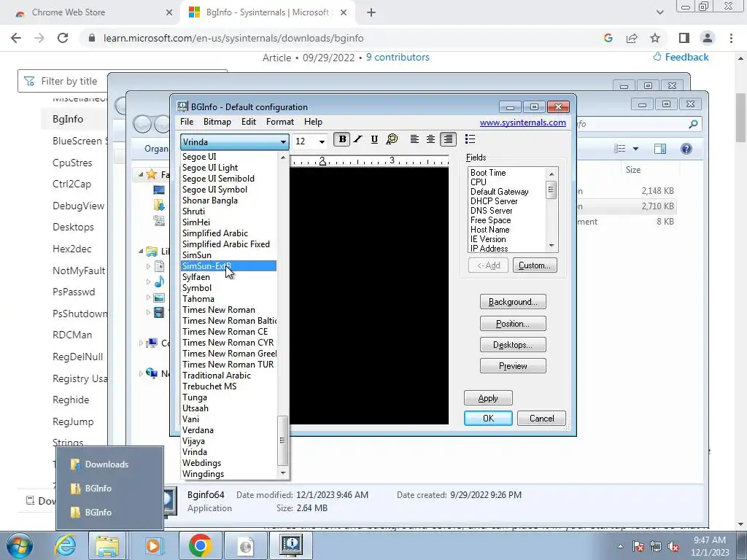Click the Explorer help icon
Image resolution: width=747 pixels, height=560 pixels.
(x=686, y=149)
